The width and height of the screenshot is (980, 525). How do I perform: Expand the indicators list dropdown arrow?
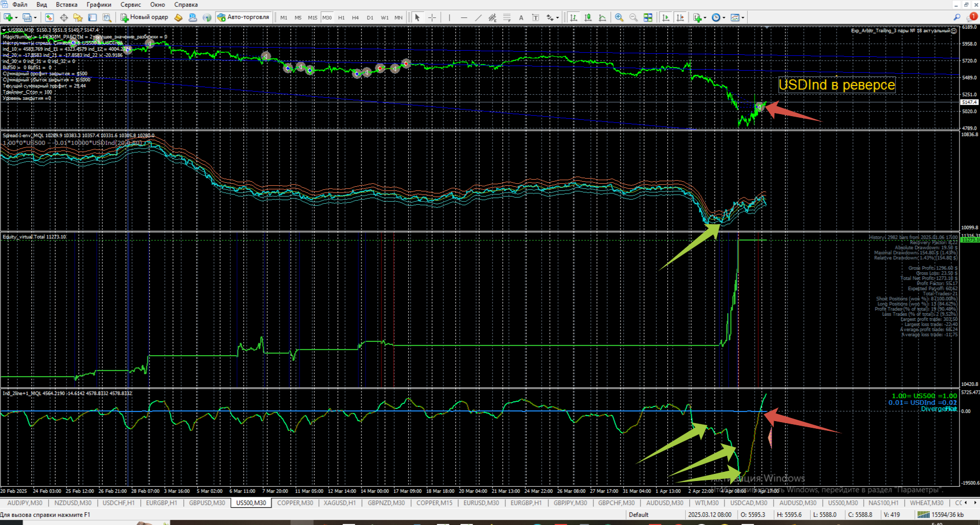click(x=705, y=18)
